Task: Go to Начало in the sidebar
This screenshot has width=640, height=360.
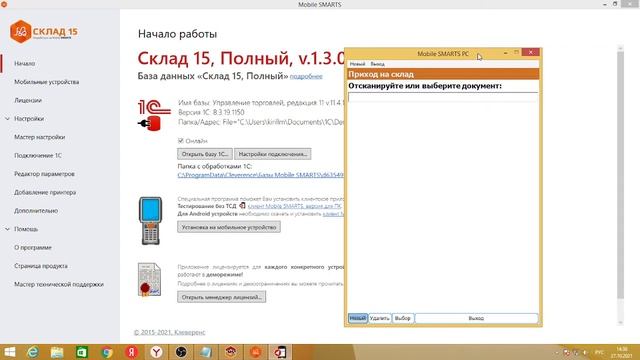Action: coord(24,64)
